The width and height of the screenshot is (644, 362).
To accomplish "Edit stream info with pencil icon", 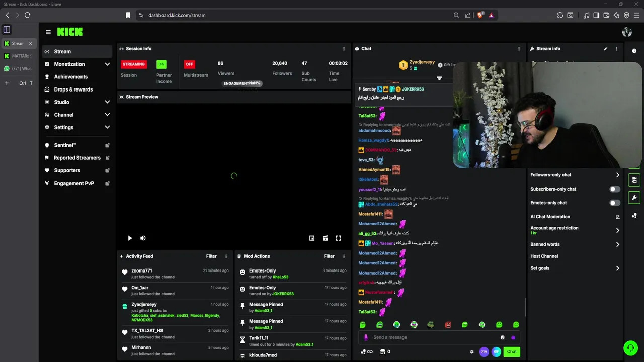I will 605,49.
